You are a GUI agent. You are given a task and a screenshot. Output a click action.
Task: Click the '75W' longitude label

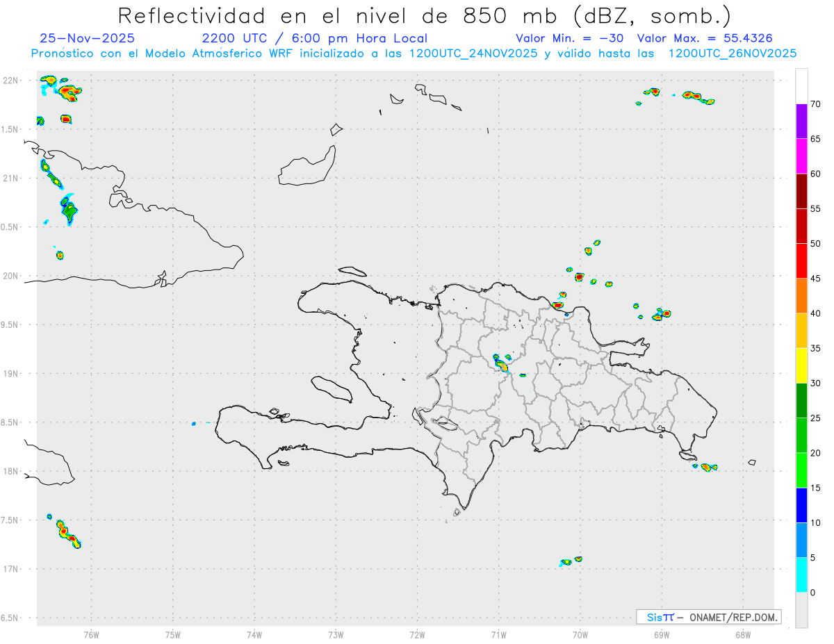[x=172, y=634]
